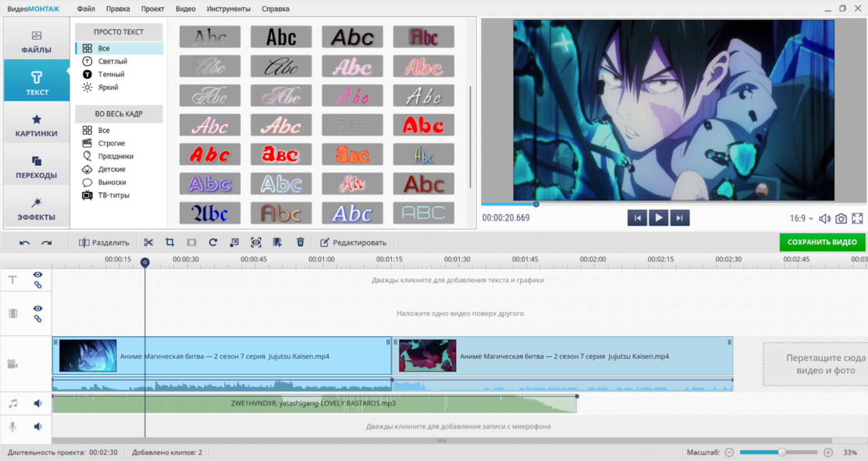The height and width of the screenshot is (461, 868).
Task: Open the Картинки section in the sidebar
Action: [x=37, y=126]
